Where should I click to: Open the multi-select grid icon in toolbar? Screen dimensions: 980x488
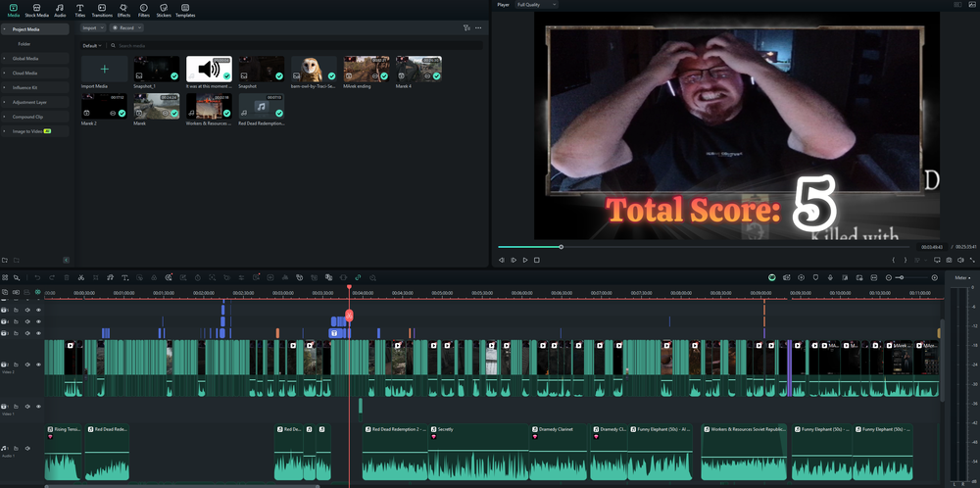coord(5,277)
